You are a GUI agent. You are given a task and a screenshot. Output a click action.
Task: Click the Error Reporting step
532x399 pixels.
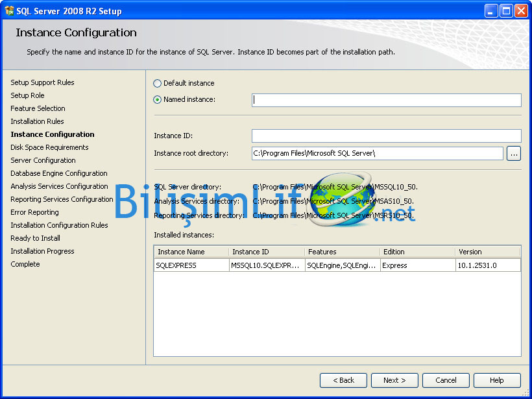pos(34,212)
